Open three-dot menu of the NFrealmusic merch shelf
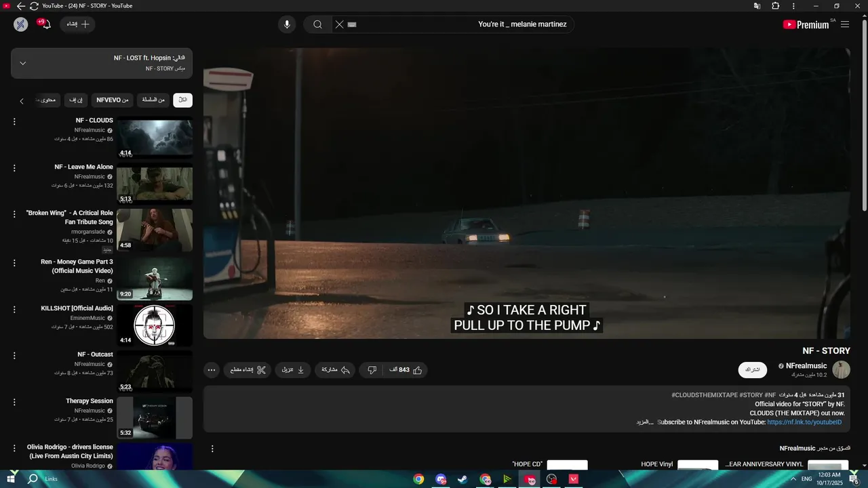The height and width of the screenshot is (488, 868). [x=212, y=449]
